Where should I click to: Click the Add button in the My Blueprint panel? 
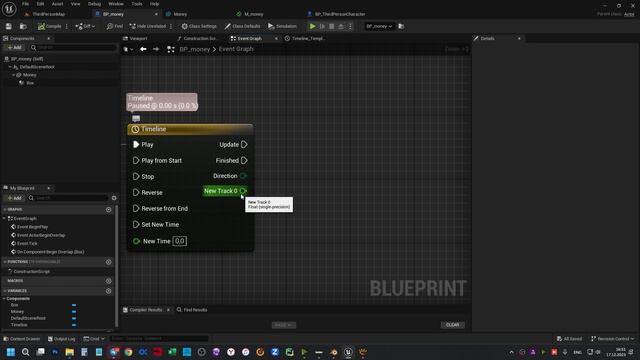tap(14, 198)
